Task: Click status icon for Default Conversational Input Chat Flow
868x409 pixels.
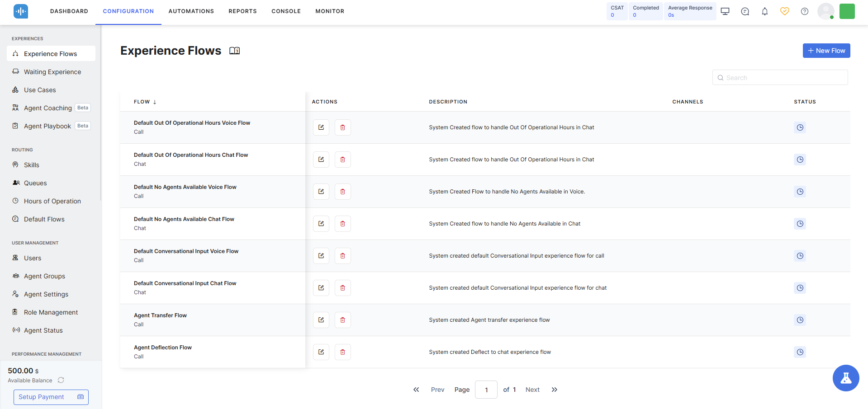Action: tap(800, 288)
